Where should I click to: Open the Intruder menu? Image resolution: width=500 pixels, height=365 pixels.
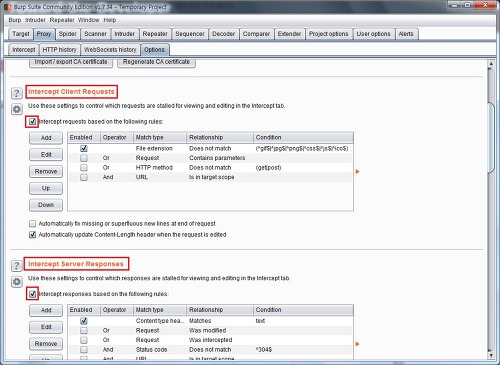[x=35, y=20]
